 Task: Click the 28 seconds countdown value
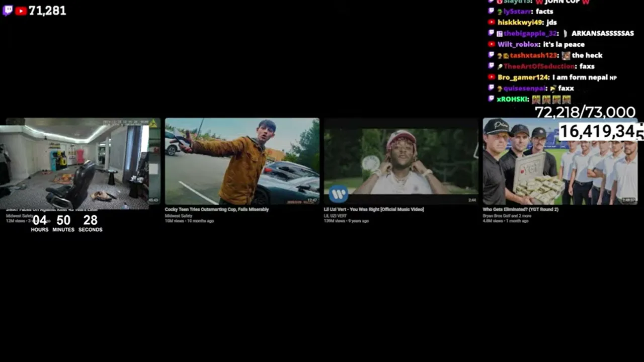(91, 220)
